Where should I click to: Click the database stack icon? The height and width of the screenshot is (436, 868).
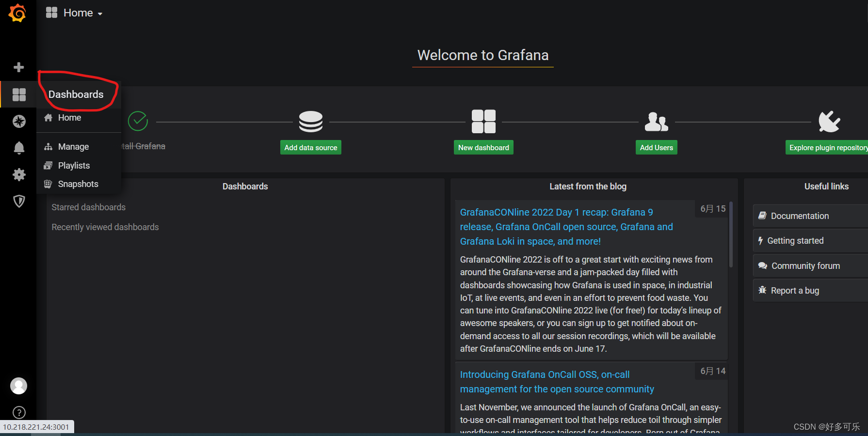pos(311,122)
